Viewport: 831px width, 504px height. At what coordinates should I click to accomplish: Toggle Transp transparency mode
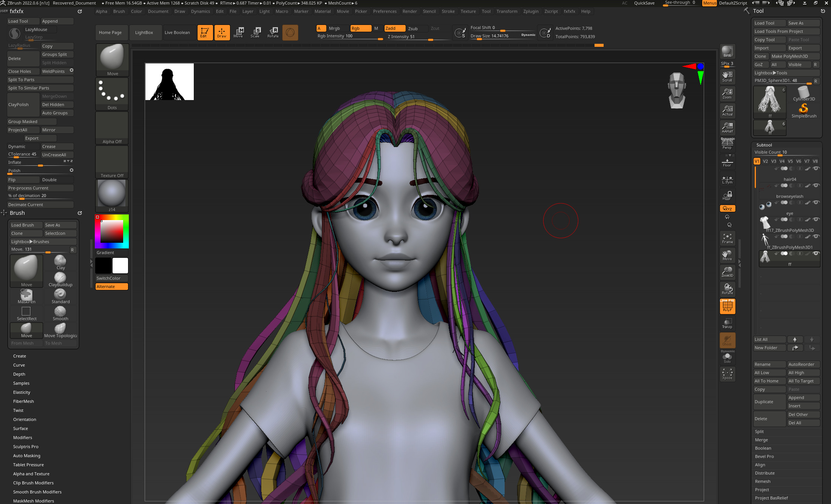click(727, 323)
